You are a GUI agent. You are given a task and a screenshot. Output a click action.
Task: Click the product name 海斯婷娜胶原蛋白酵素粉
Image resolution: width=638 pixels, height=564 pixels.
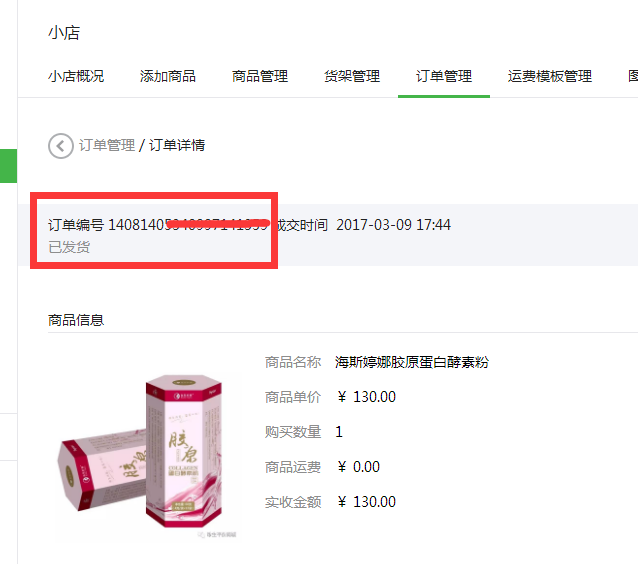[412, 362]
